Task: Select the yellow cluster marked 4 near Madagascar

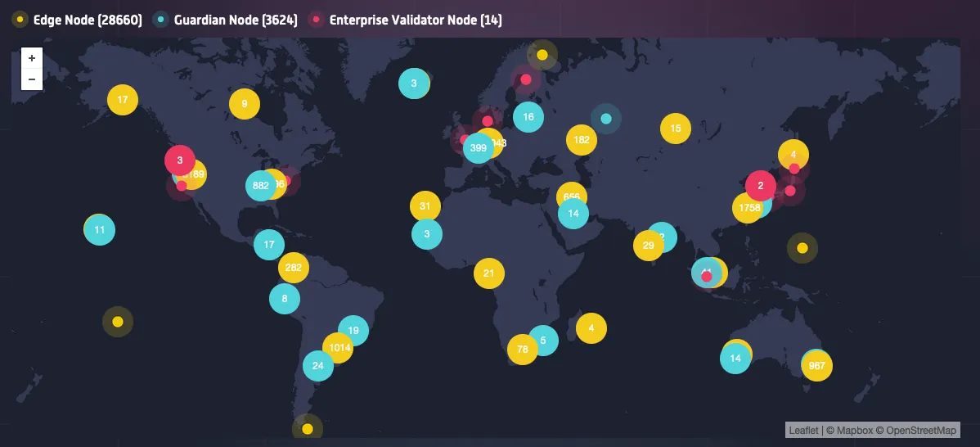Action: (591, 328)
